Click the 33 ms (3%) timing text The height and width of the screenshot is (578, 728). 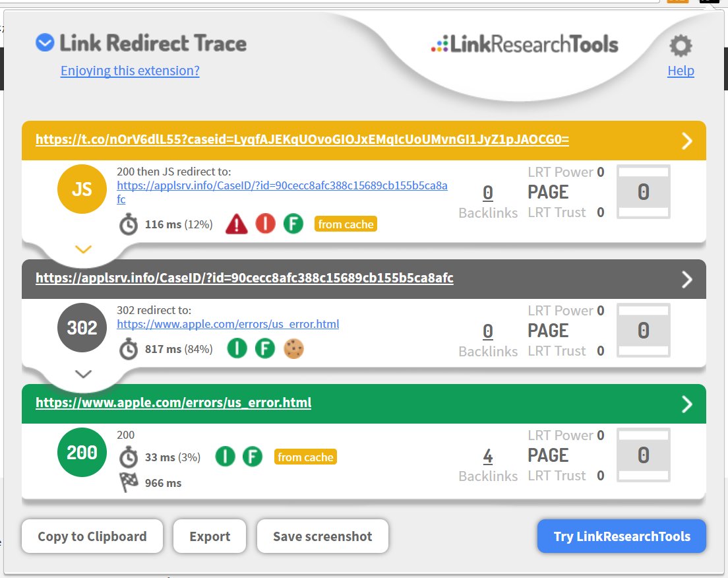pyautogui.click(x=173, y=457)
